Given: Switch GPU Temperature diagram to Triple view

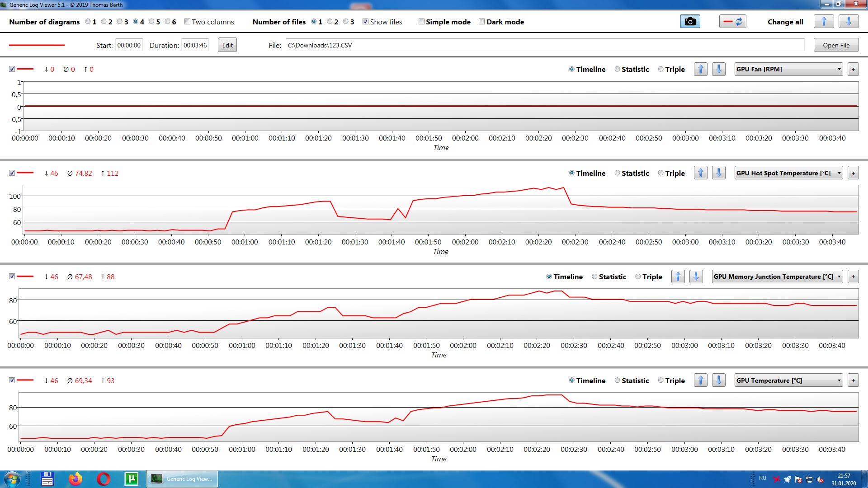Looking at the screenshot, I should (x=661, y=380).
